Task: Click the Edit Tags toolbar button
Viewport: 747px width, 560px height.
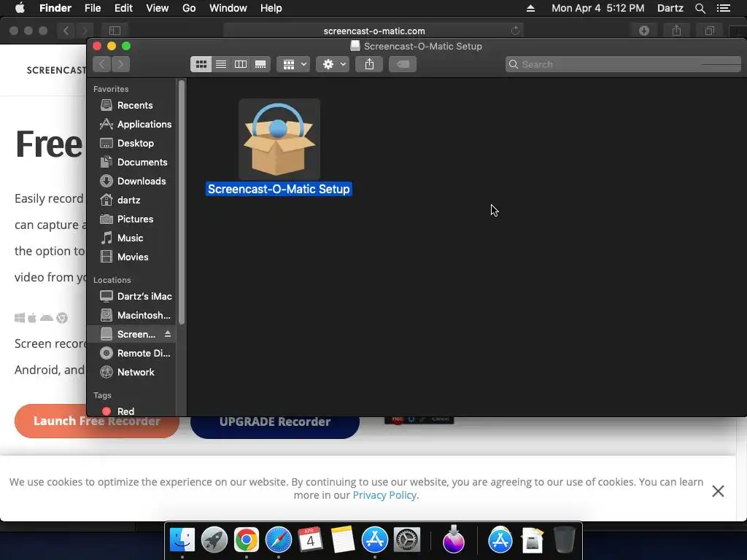Action: click(x=403, y=64)
